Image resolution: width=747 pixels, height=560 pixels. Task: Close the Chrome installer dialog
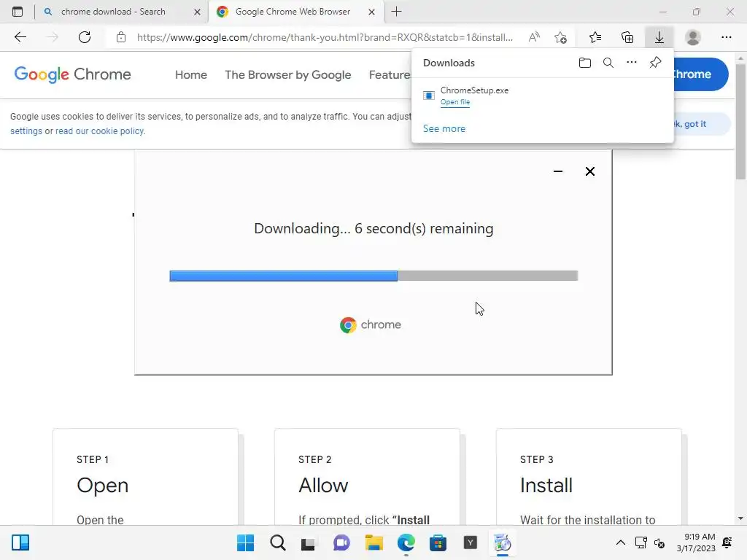point(589,171)
